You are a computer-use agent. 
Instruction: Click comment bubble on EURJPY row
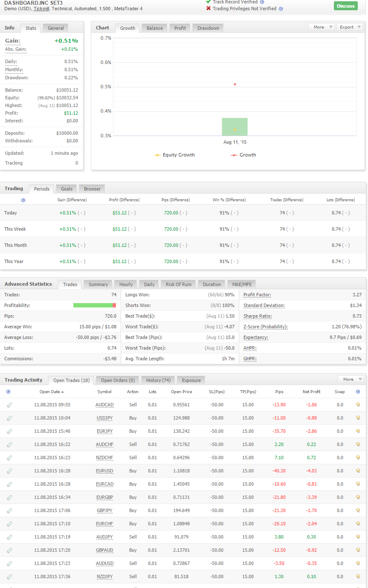point(358,431)
